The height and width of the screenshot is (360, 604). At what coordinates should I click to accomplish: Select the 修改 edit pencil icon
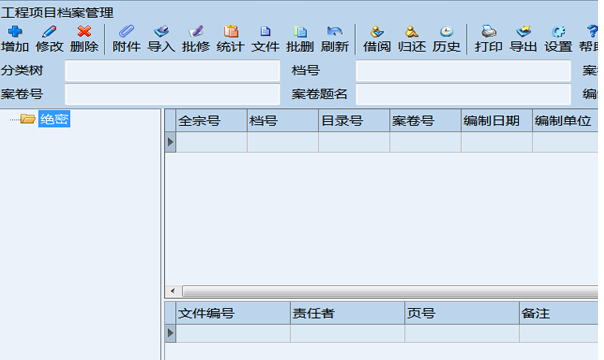pos(49,31)
